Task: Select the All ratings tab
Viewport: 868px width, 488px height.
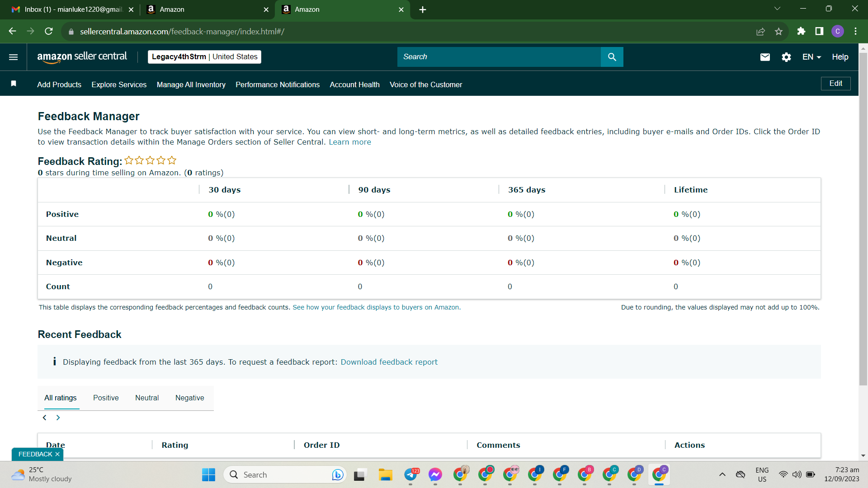Action: (x=60, y=398)
